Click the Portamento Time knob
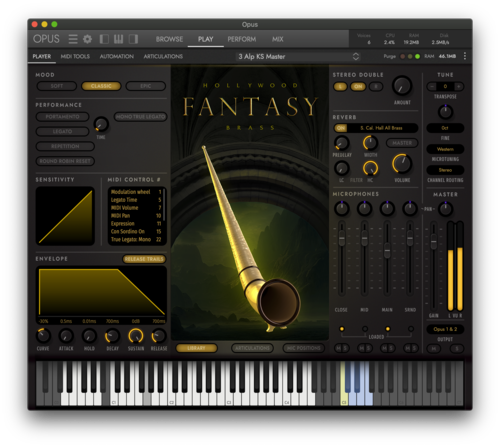The height and width of the screenshot is (447, 500). click(x=101, y=124)
